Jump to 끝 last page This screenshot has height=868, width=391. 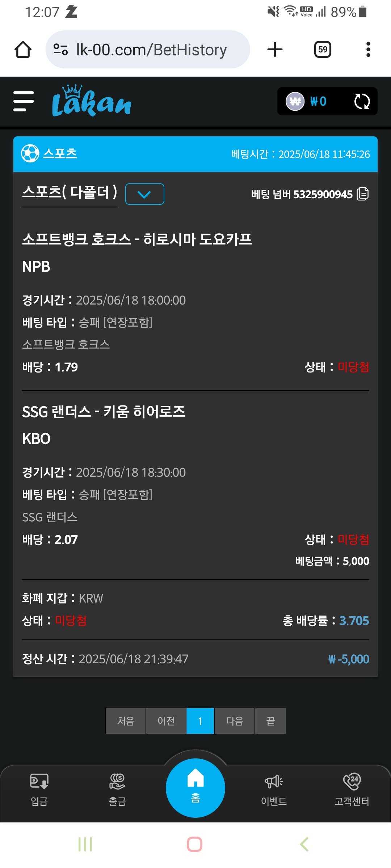(270, 721)
